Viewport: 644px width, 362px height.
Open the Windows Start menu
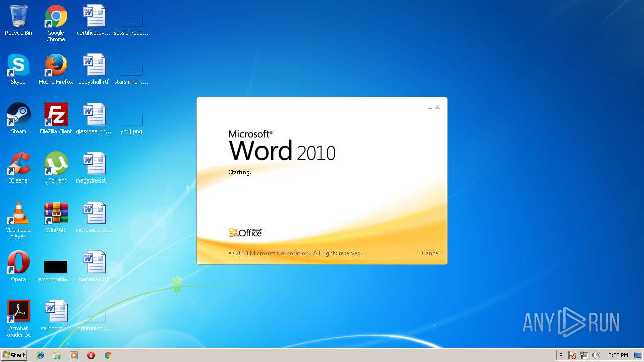(14, 355)
